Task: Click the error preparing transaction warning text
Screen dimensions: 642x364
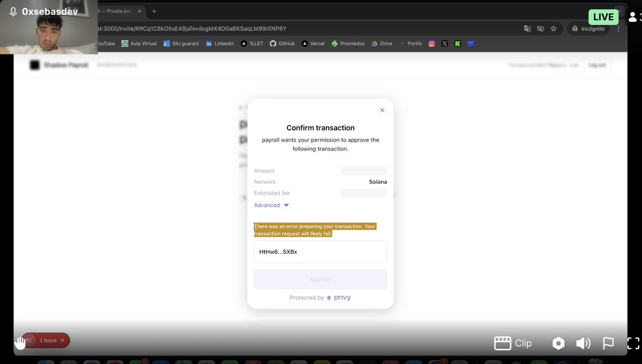Action: 315,230
